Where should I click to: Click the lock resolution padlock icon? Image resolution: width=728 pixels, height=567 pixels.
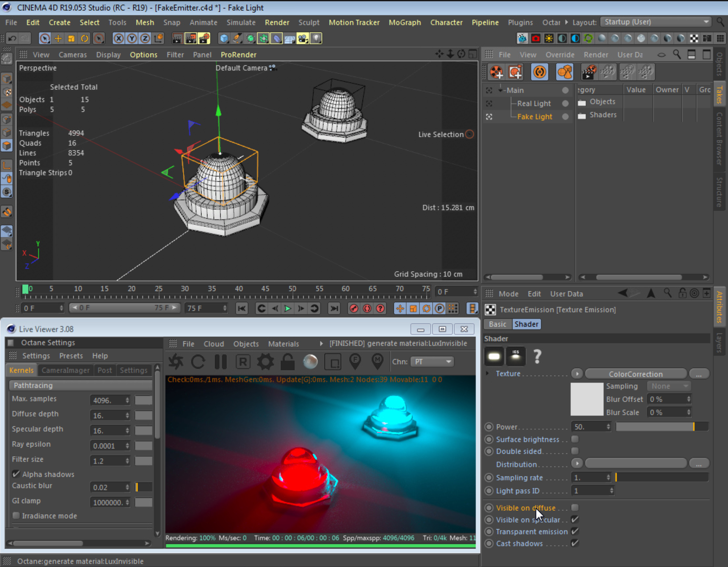click(288, 362)
